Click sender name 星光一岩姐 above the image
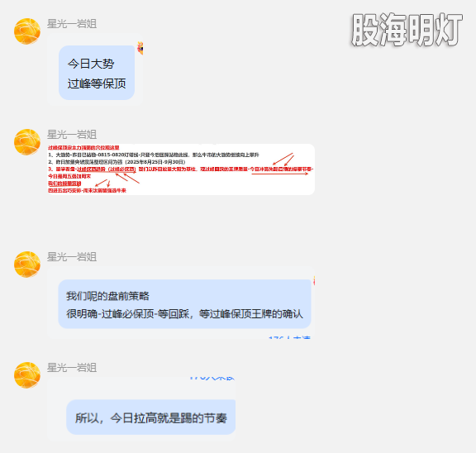The width and height of the screenshot is (476, 453). tap(72, 135)
